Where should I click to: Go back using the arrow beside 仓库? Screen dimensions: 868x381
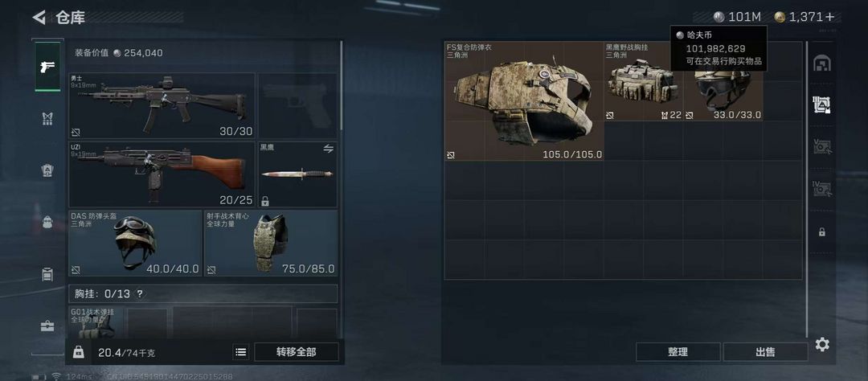click(39, 17)
